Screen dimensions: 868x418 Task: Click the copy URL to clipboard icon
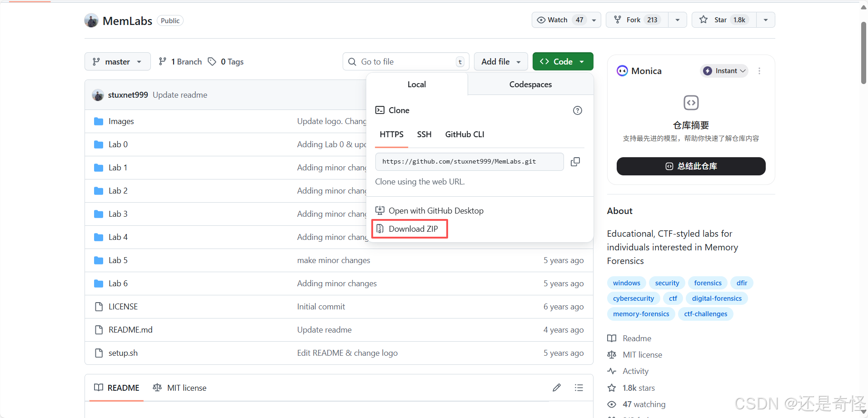coord(575,162)
